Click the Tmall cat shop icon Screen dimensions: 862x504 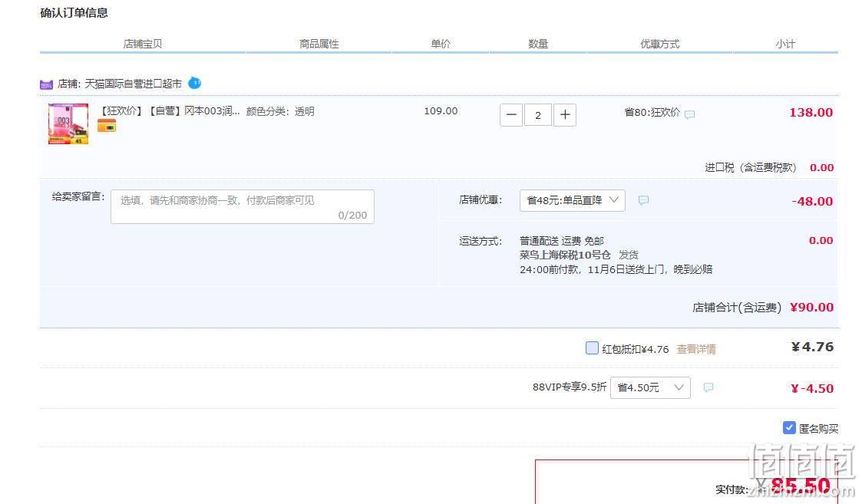(x=46, y=84)
